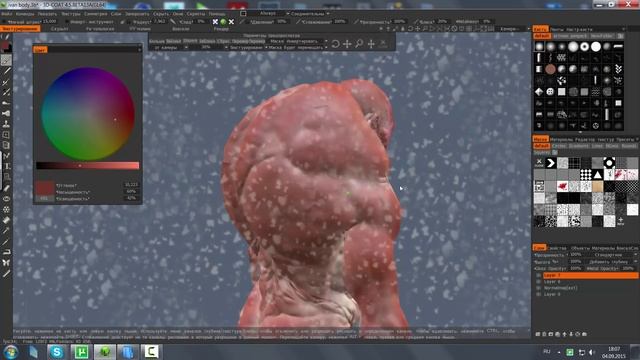This screenshot has height=360, width=640.
Task: Move layer up with arrow icon
Action: pyautogui.click(x=564, y=334)
